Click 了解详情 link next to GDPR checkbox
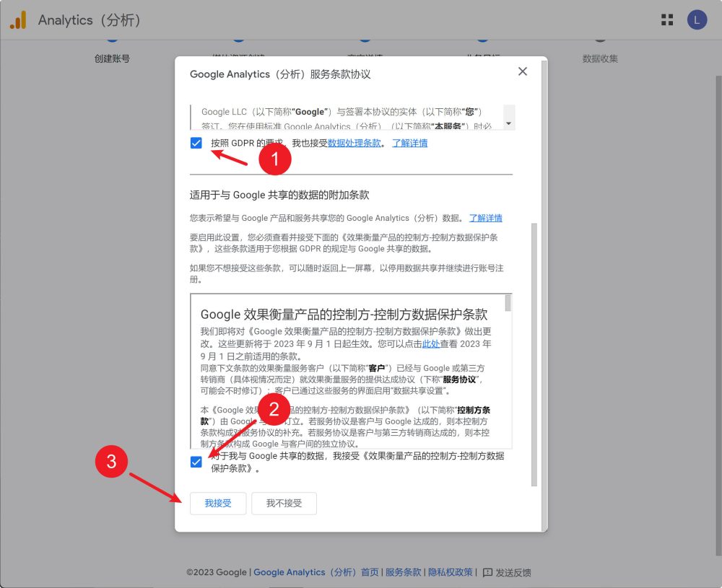The image size is (722, 588). pyautogui.click(x=410, y=143)
